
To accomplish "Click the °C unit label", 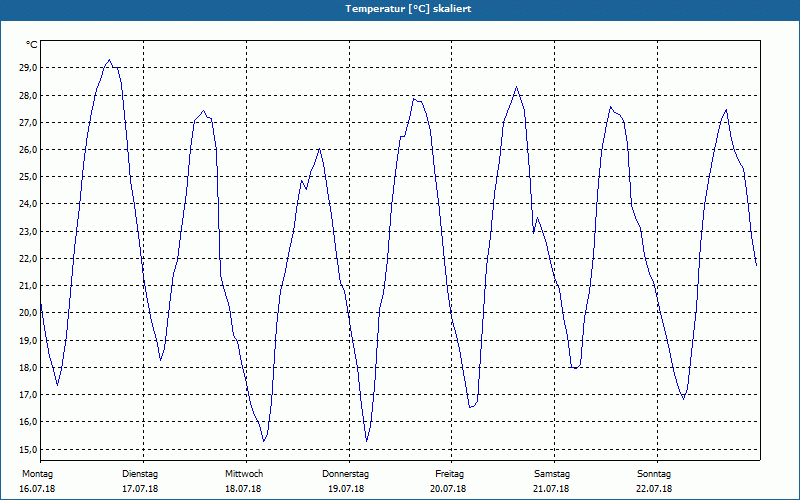I will tap(32, 45).
